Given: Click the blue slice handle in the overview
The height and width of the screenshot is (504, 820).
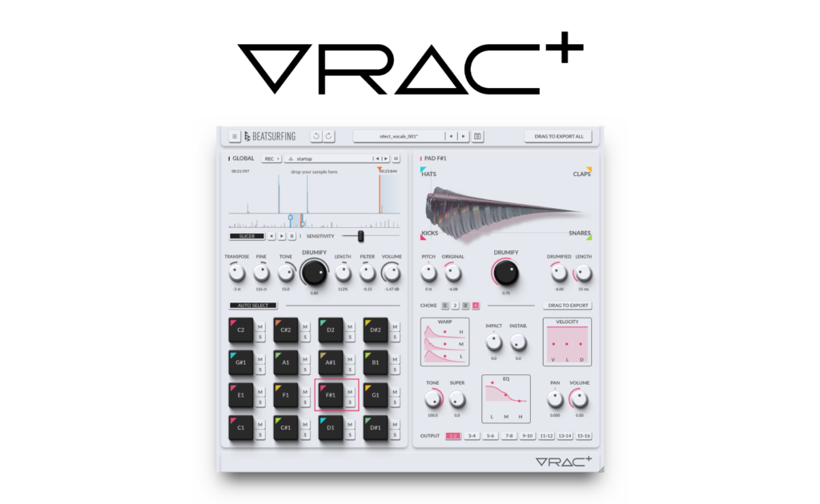Looking at the screenshot, I should point(290,218).
